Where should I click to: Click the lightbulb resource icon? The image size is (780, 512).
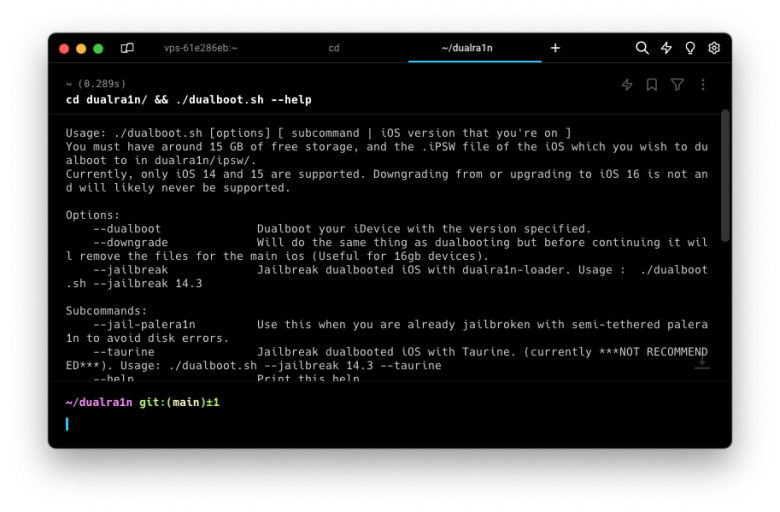coord(690,48)
